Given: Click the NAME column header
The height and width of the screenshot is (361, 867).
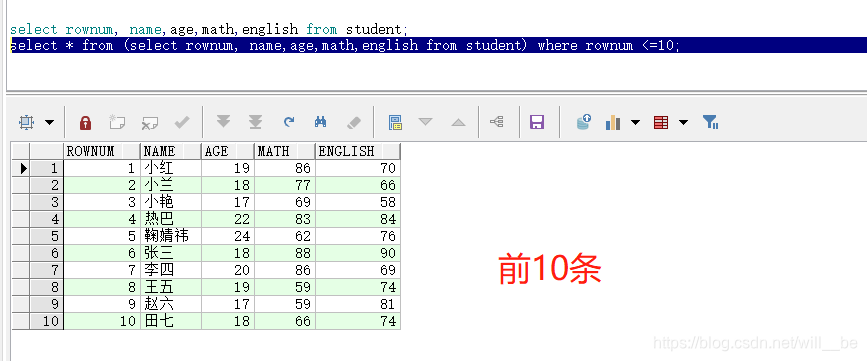Looking at the screenshot, I should pyautogui.click(x=171, y=151).
